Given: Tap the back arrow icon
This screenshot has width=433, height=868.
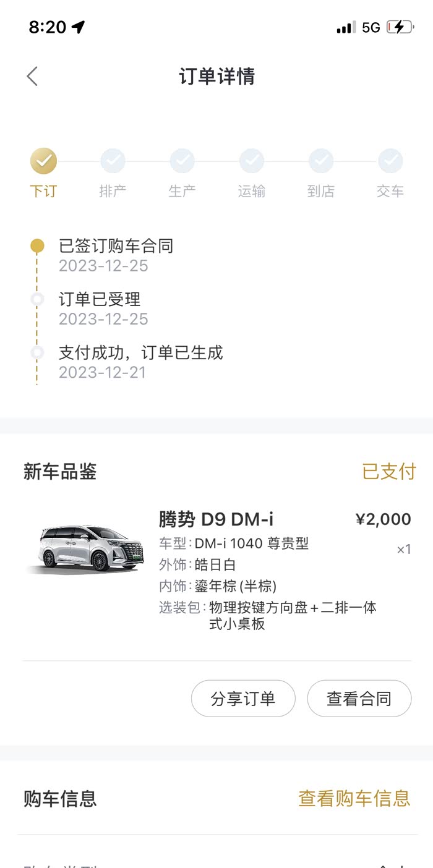Looking at the screenshot, I should click(32, 77).
